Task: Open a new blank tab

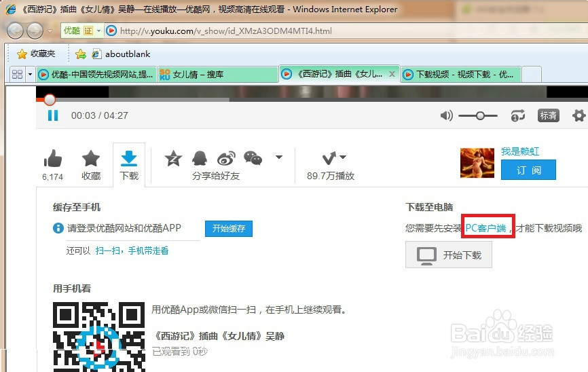Action: click(x=532, y=74)
